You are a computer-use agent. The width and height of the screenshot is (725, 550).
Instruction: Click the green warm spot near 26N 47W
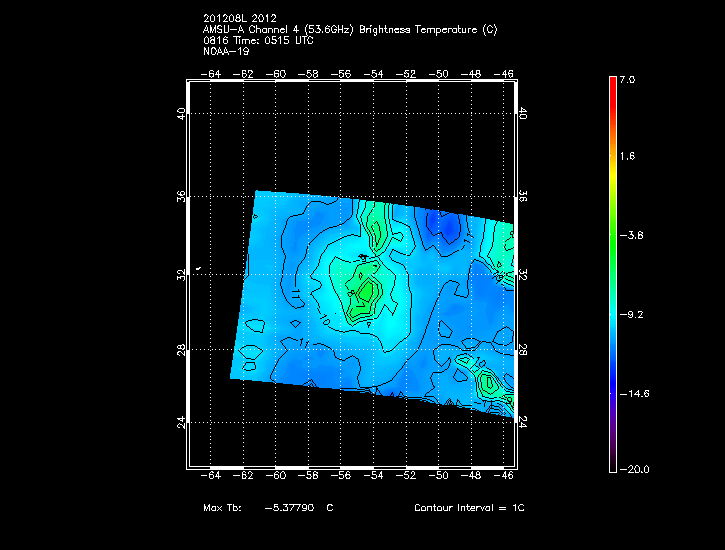(488, 383)
